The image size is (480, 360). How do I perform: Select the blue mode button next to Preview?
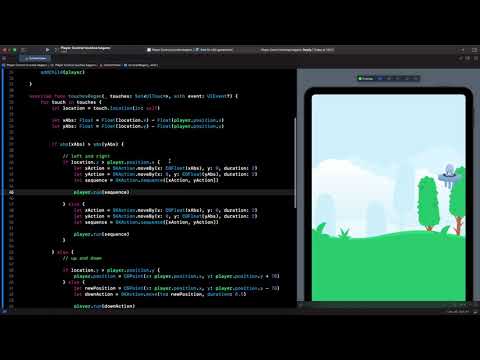380,78
